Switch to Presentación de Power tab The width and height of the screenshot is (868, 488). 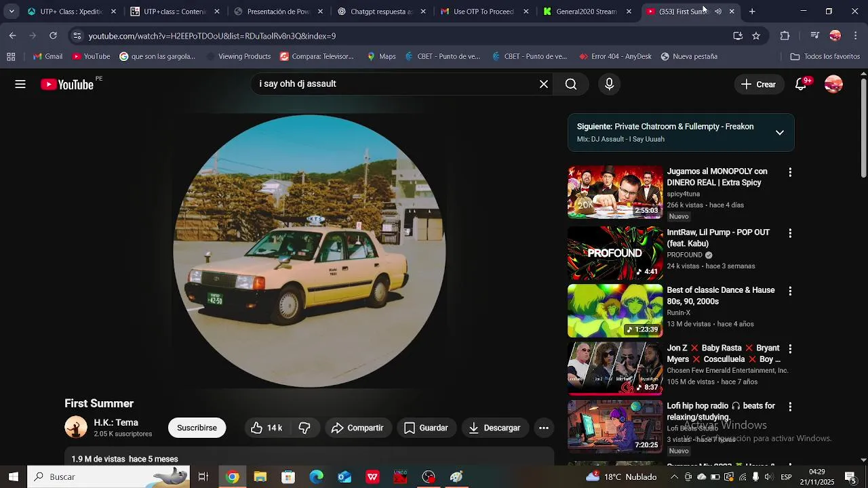pos(278,12)
